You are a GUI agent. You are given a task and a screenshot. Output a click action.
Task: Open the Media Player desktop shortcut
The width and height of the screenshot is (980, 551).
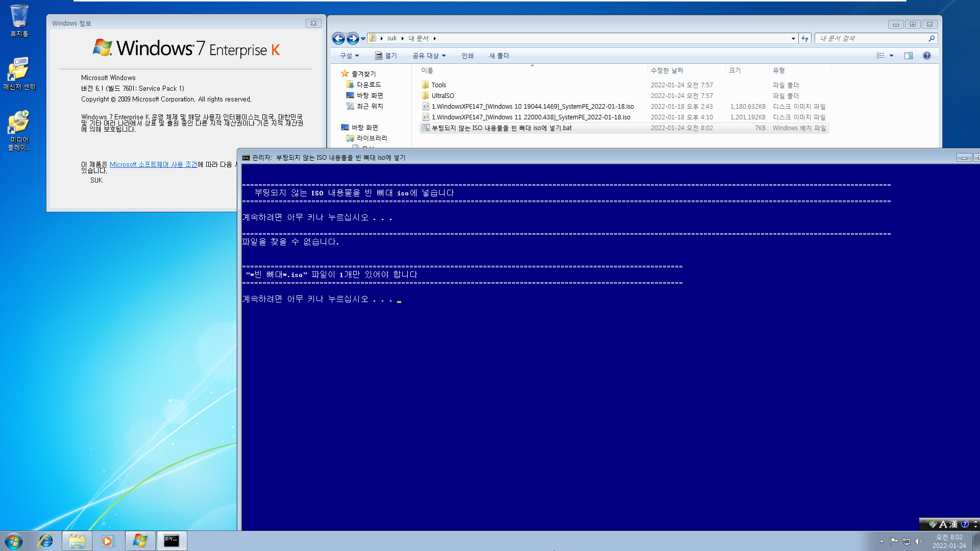19,131
